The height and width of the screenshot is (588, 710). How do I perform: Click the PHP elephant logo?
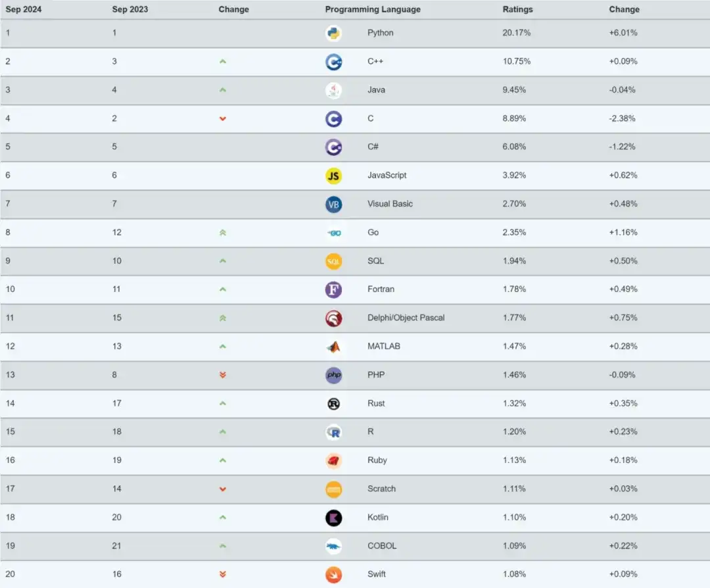333,375
